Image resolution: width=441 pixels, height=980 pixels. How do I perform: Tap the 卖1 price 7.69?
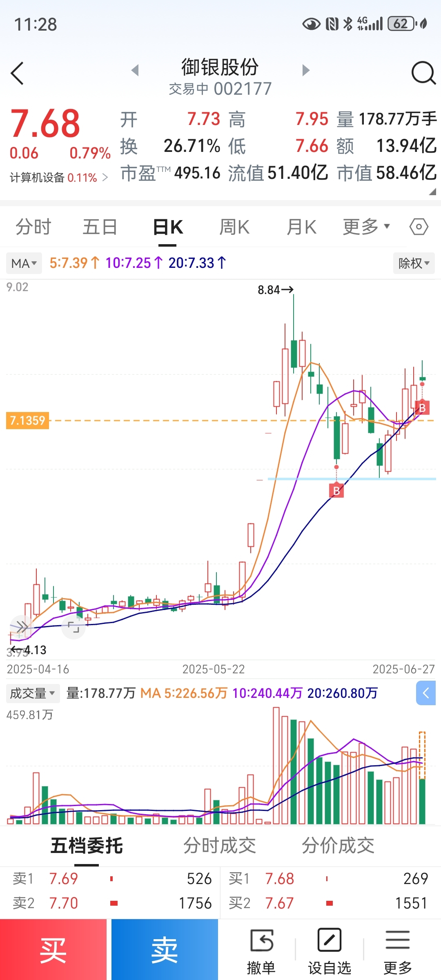(63, 879)
